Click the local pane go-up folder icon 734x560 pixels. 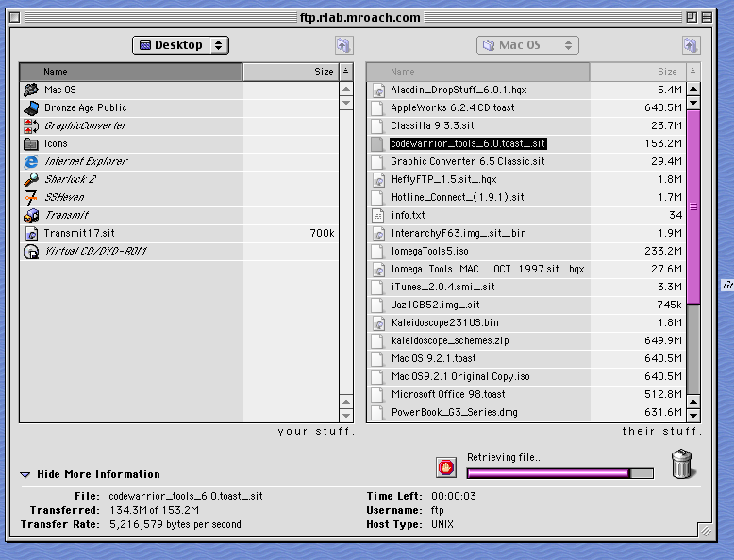tap(343, 45)
